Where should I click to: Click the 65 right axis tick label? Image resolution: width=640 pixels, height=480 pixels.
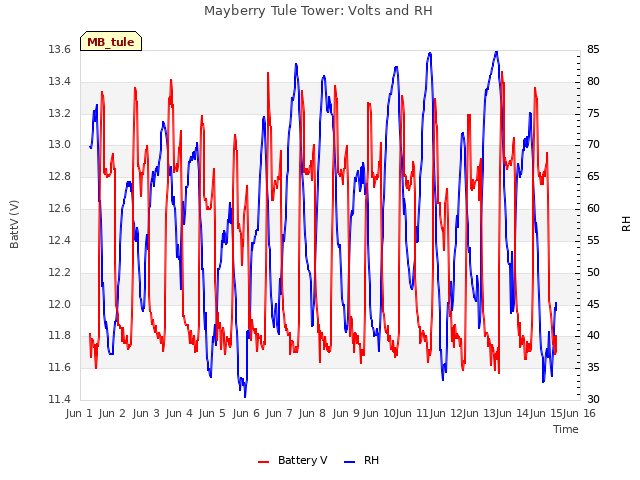click(x=593, y=177)
